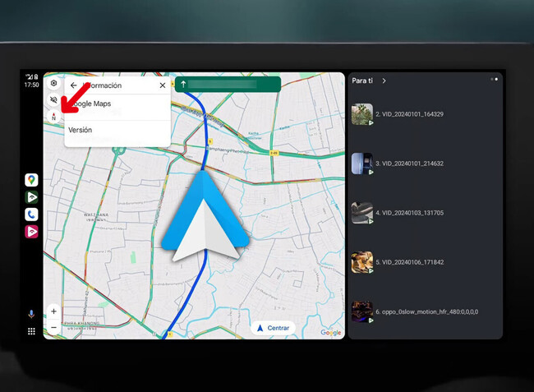Toggle the navigation mute sound button
Image resolution: width=534 pixels, height=392 pixels.
53,100
